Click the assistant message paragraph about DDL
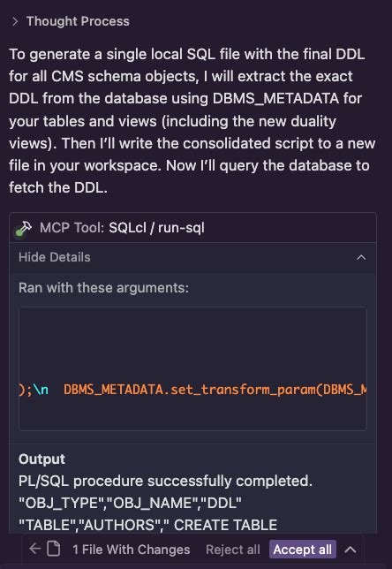 pos(192,120)
